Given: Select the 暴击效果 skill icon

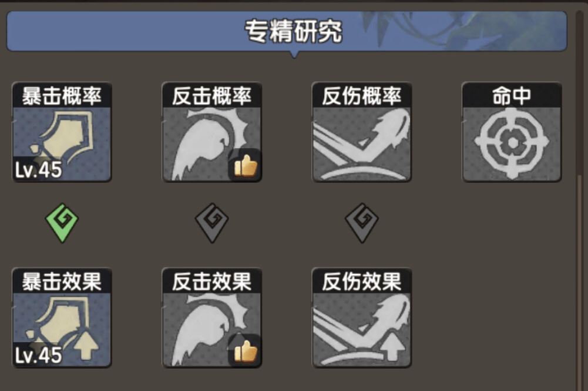Looking at the screenshot, I should point(62,318).
